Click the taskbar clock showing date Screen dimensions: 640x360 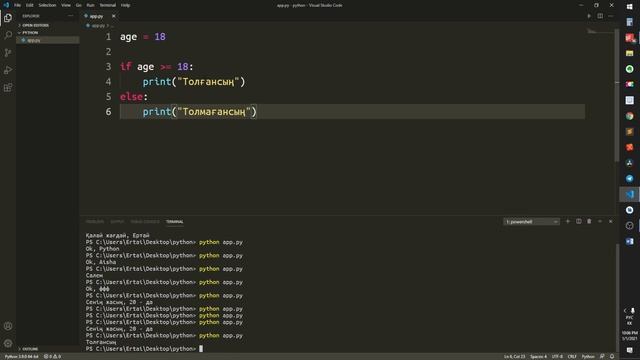[629, 336]
